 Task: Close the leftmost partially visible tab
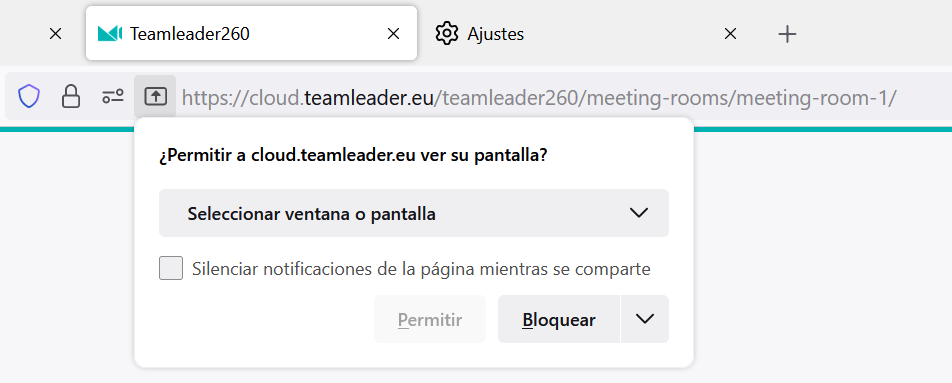click(x=55, y=34)
